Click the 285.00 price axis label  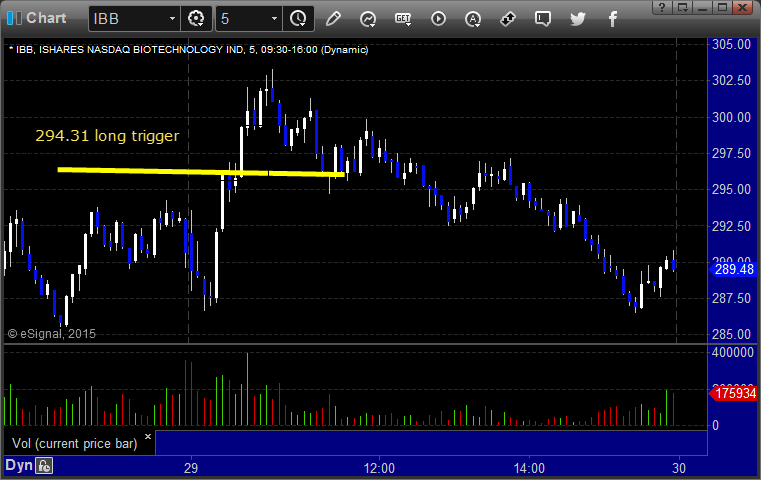click(x=731, y=334)
